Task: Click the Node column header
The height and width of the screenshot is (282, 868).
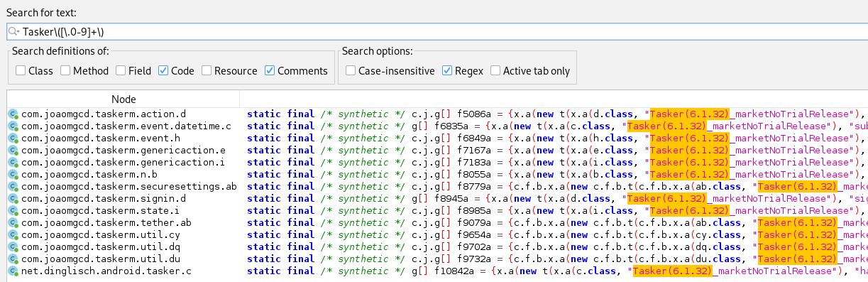Action: click(123, 99)
